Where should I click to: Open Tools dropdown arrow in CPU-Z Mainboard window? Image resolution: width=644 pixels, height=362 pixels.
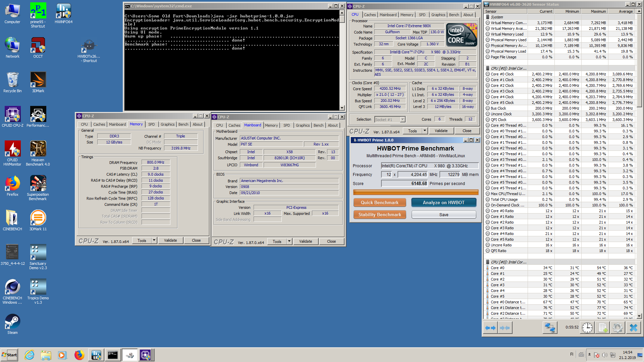click(289, 241)
